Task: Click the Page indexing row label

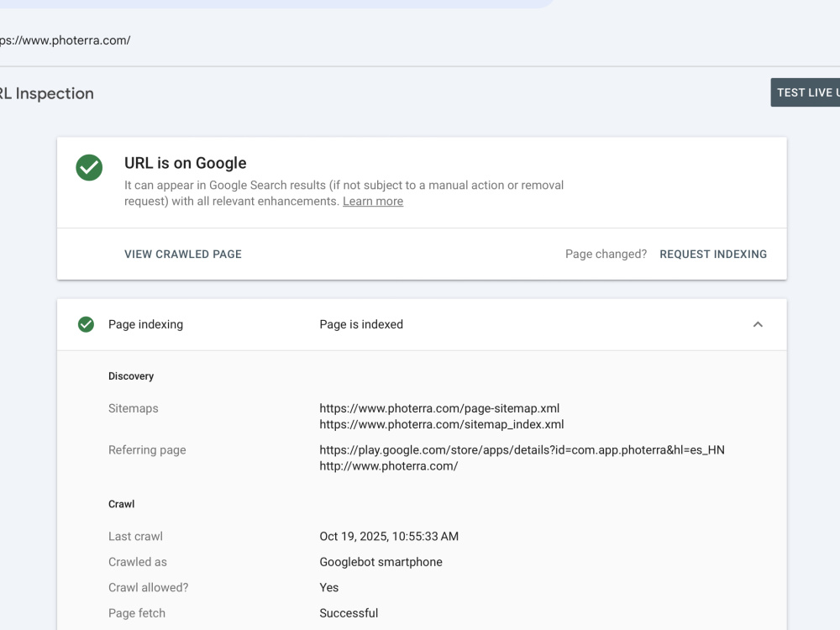Action: point(145,324)
